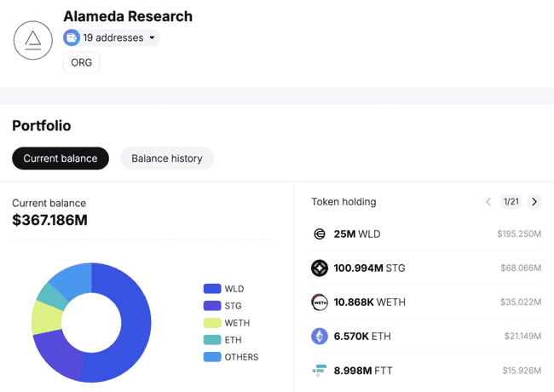Image resolution: width=554 pixels, height=392 pixels.
Task: Click the WLD legend label
Action: pos(234,289)
